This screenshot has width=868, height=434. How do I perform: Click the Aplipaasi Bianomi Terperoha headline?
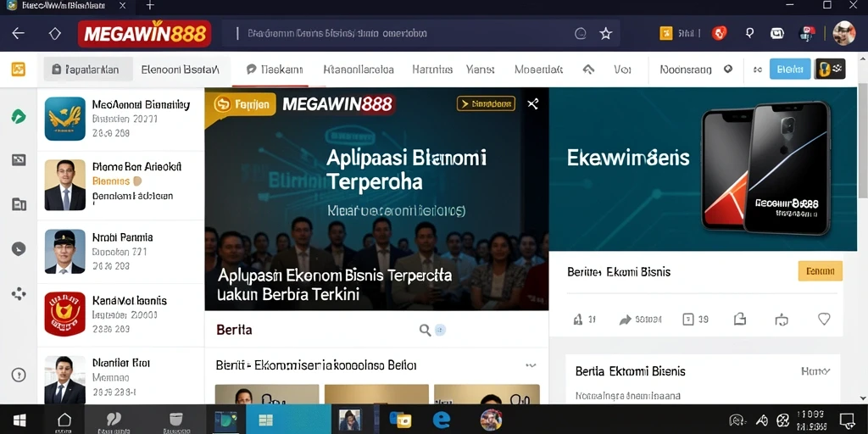(406, 170)
